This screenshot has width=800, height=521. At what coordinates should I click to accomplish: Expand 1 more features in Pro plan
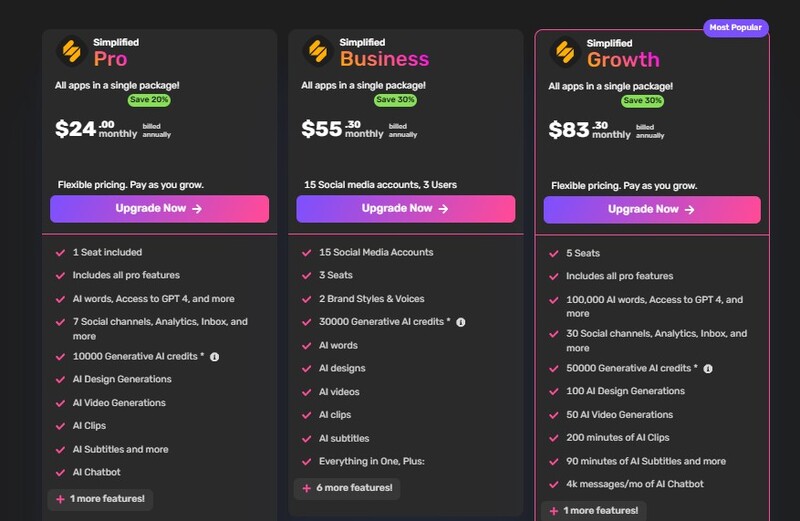(x=100, y=498)
